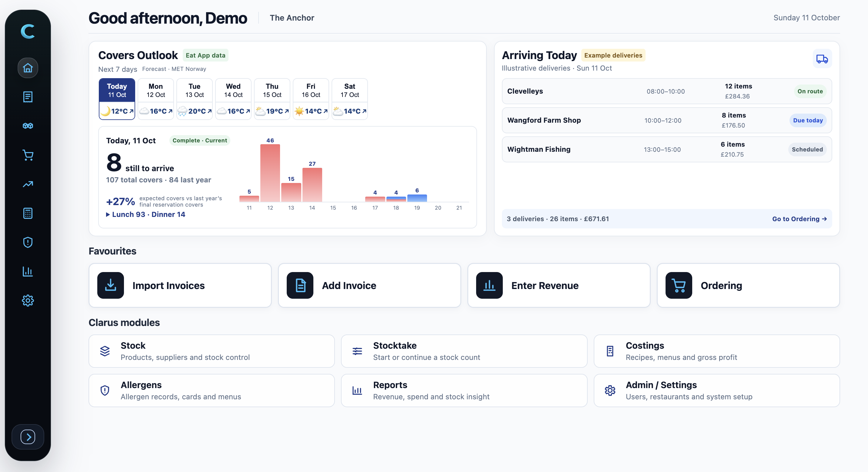Click the blue 6 covers bar at 19
The image size is (868, 472).
tap(417, 198)
